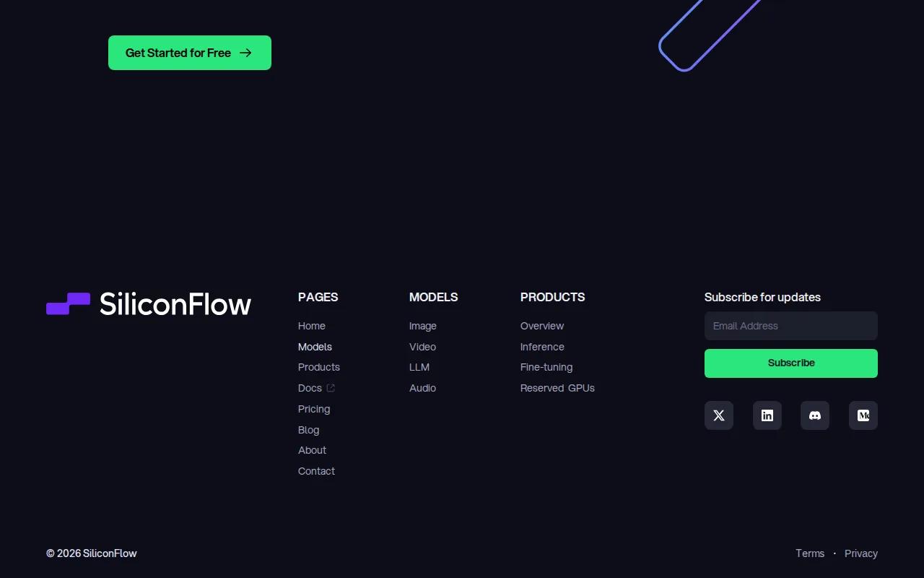Click the PAGES column heading
924x578 pixels.
[x=318, y=297]
